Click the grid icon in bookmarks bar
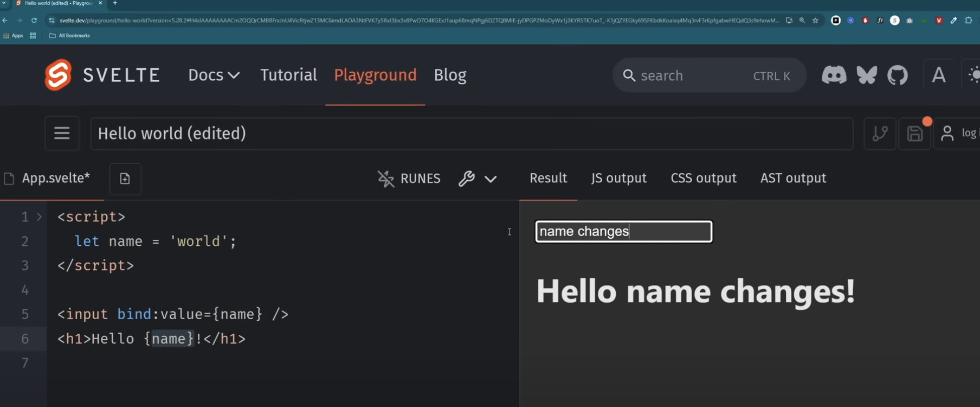980x407 pixels. [x=33, y=36]
